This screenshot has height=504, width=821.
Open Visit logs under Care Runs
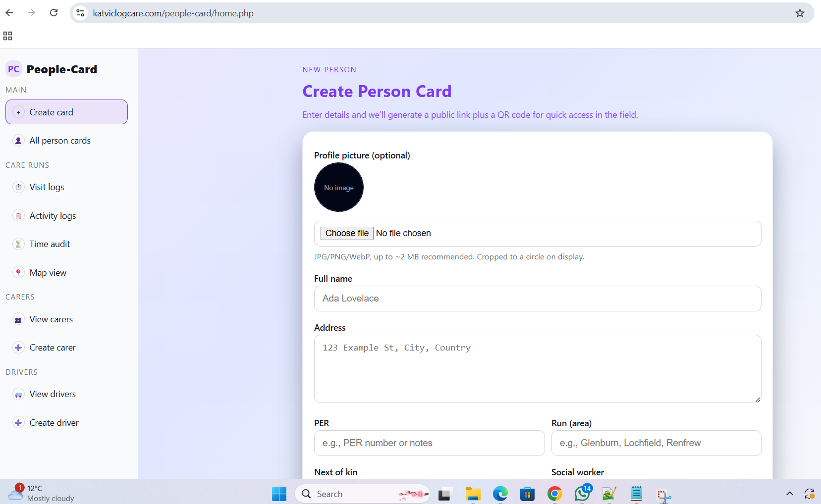[47, 187]
